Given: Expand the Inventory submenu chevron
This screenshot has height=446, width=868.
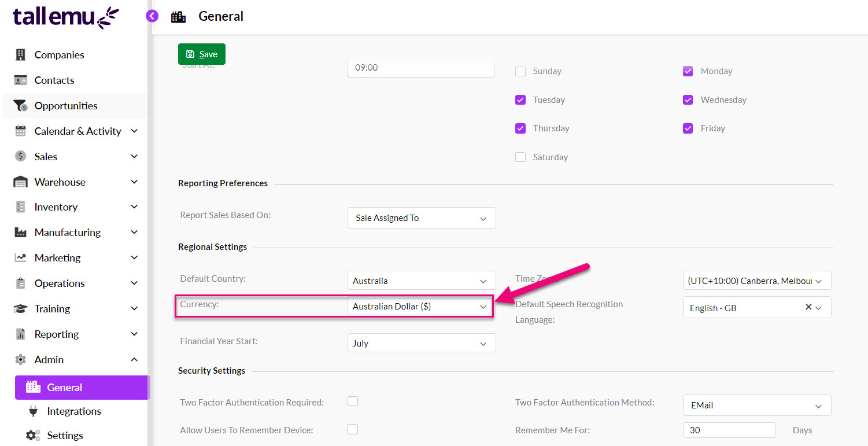Looking at the screenshot, I should (134, 207).
